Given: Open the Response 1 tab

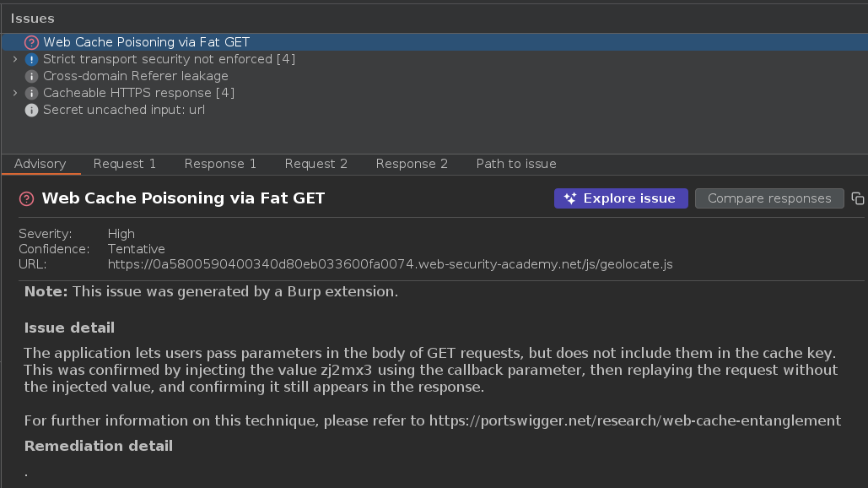Looking at the screenshot, I should pos(220,164).
